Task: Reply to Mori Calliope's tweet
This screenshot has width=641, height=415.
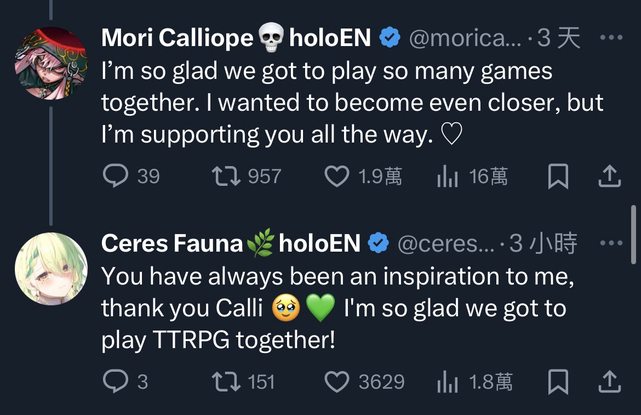Action: tap(117, 177)
